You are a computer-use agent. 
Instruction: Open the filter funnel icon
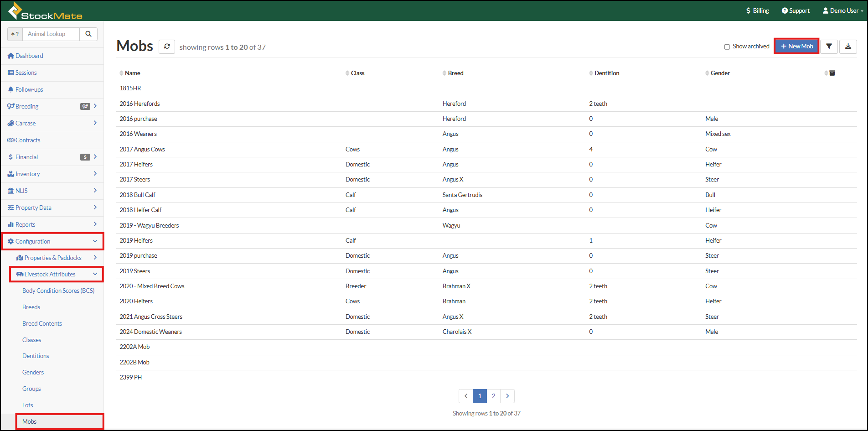(x=829, y=47)
